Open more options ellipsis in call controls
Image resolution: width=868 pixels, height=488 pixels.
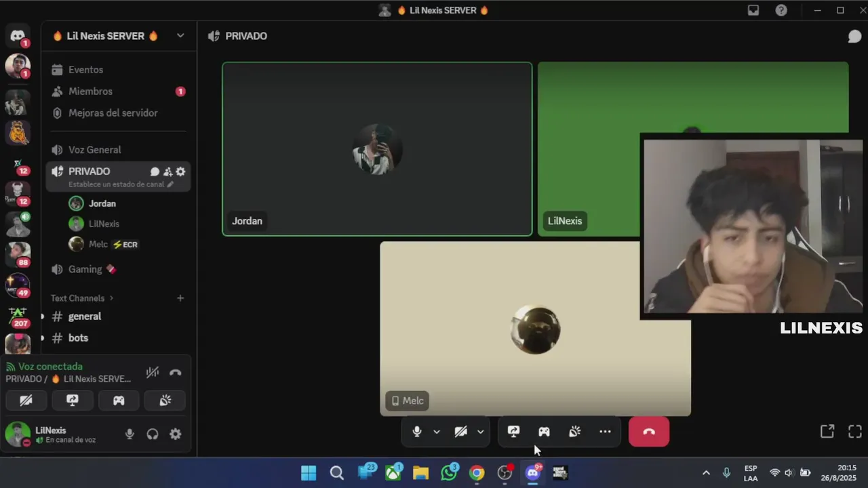pyautogui.click(x=605, y=432)
